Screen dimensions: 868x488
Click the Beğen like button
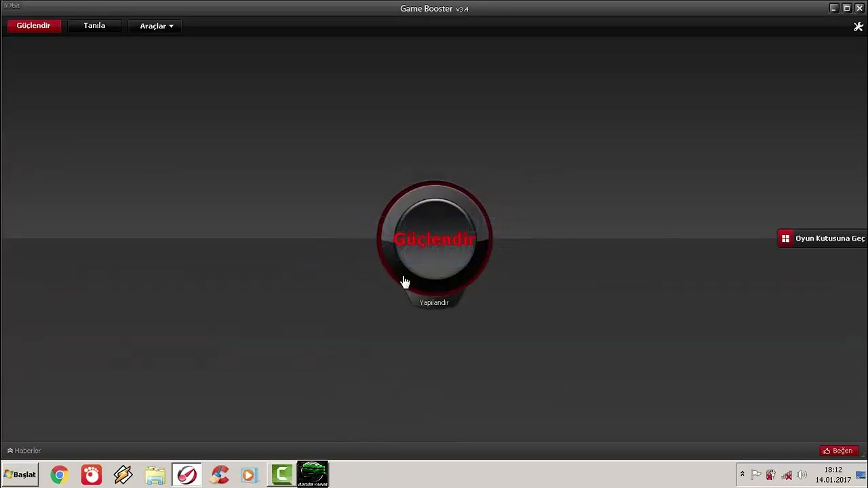838,451
